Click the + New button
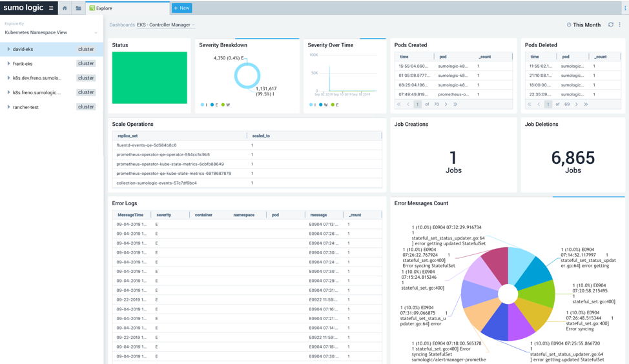Viewport: 629px width, 364px height. click(x=181, y=8)
